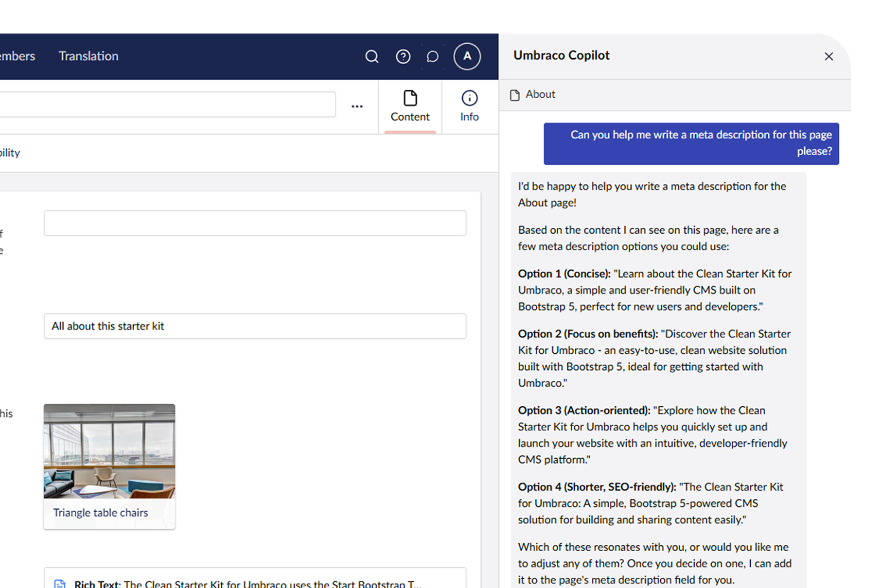
Task: Click the About link in Copilot
Action: pos(540,94)
